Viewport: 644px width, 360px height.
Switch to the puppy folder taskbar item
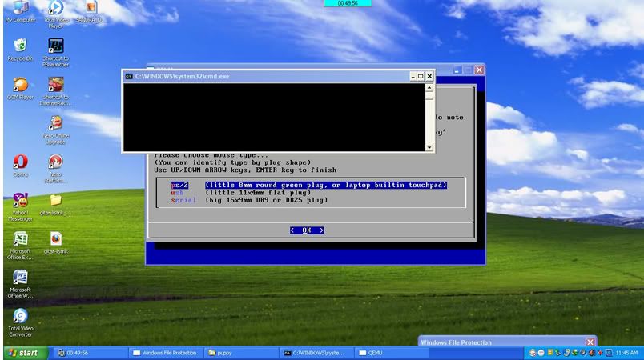241,353
